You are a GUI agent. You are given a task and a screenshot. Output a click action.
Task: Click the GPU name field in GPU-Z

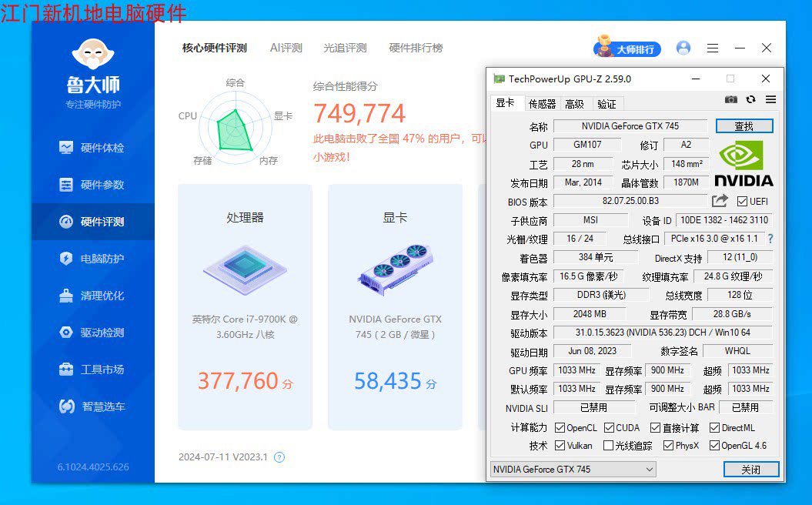(x=630, y=126)
